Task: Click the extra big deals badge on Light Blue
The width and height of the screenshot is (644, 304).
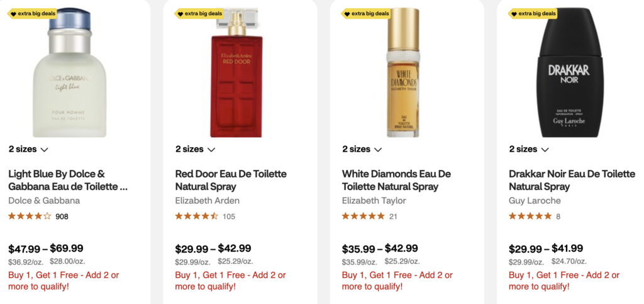Action: click(x=32, y=14)
